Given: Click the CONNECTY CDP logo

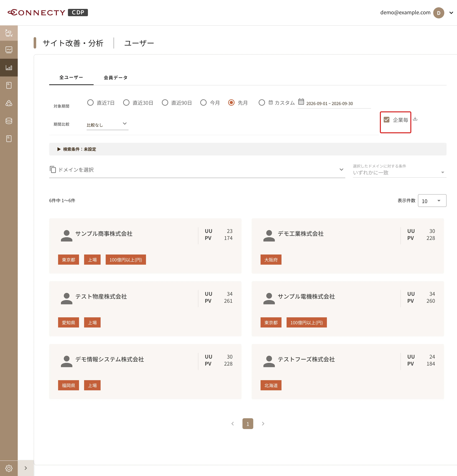Looking at the screenshot, I should click(x=48, y=12).
